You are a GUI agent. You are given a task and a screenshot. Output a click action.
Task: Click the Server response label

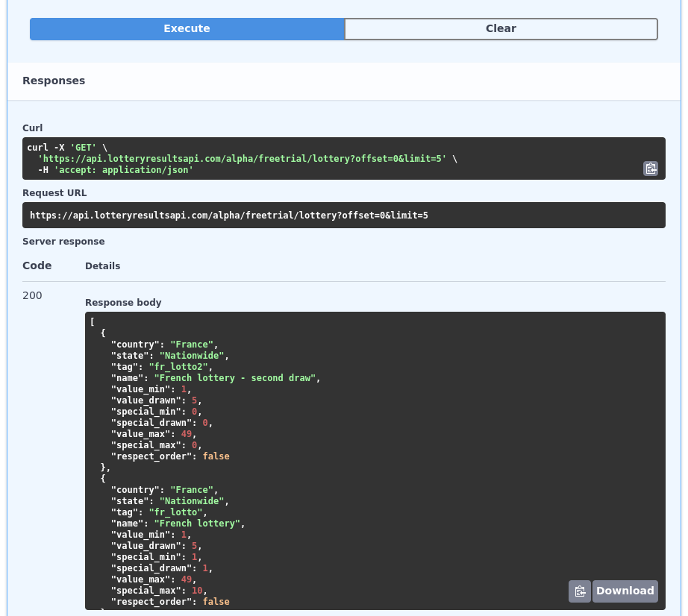pos(63,242)
